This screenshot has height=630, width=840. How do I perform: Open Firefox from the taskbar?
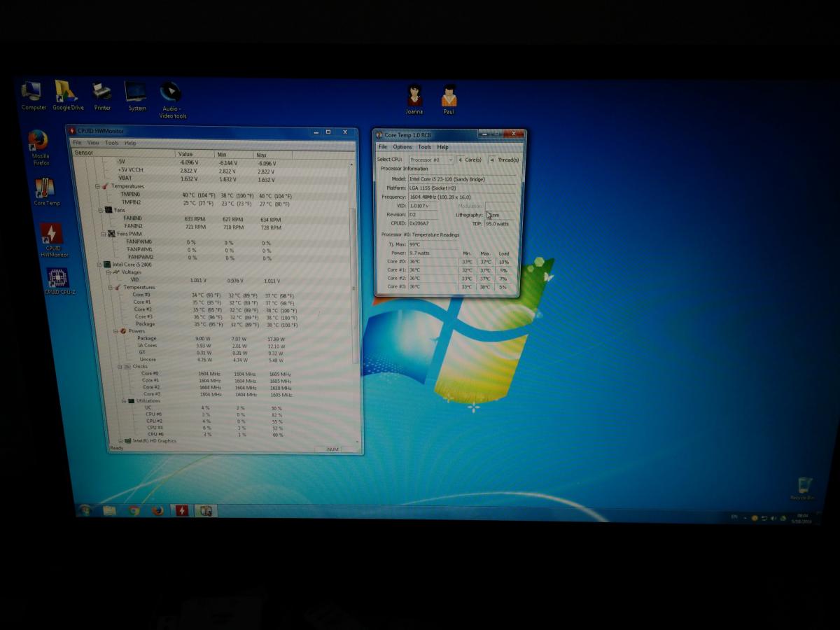(x=157, y=510)
